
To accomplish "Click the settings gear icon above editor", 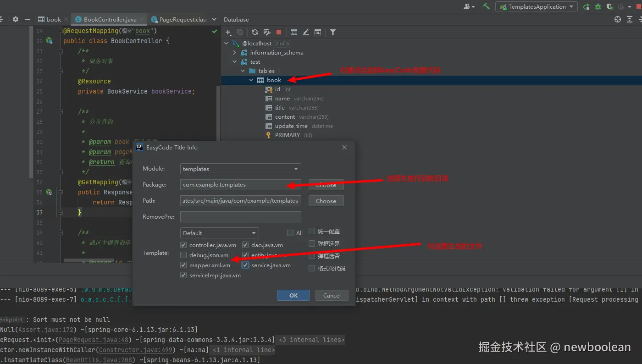I will click(16, 19).
